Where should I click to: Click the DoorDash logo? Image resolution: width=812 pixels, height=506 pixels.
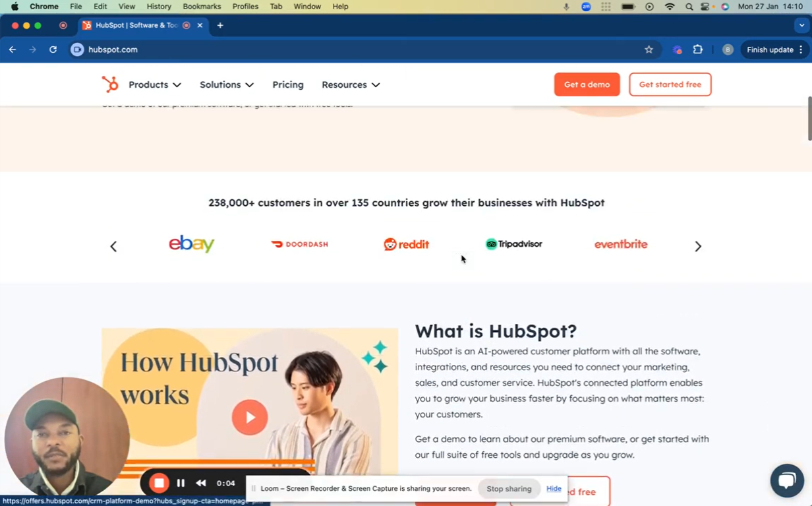299,244
